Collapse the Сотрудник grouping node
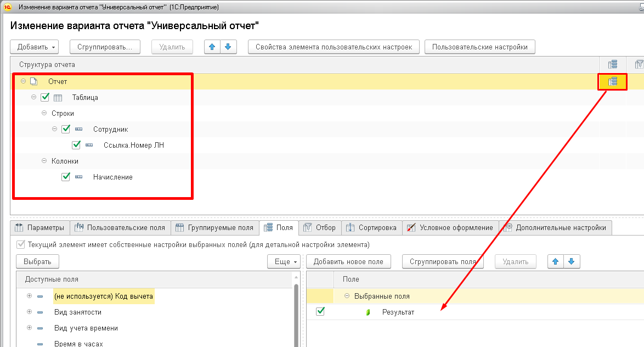The image size is (644, 347). pos(54,129)
